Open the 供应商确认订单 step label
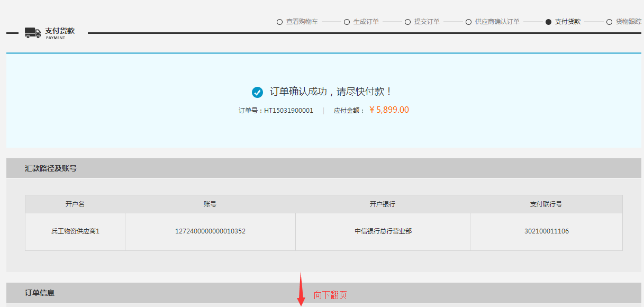 tap(497, 22)
